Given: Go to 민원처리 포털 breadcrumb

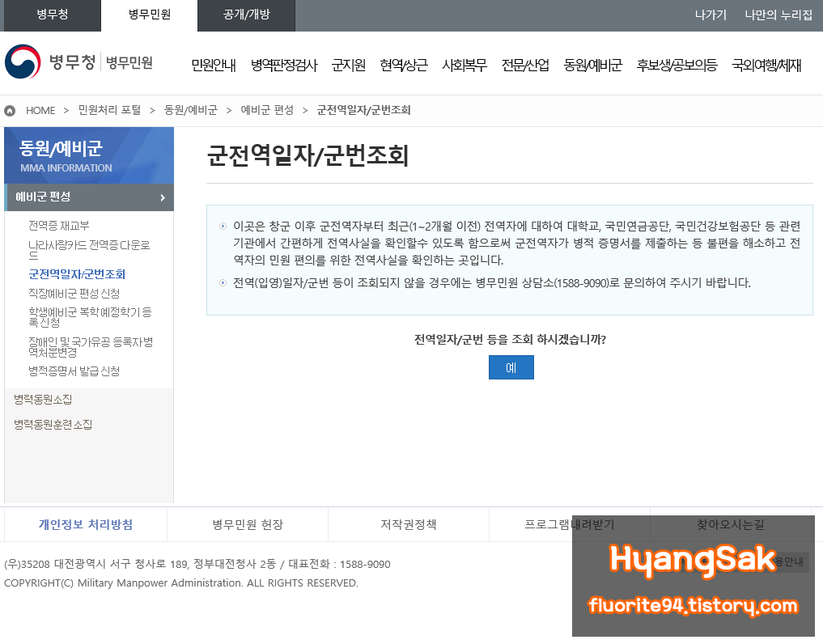Looking at the screenshot, I should click(x=110, y=110).
